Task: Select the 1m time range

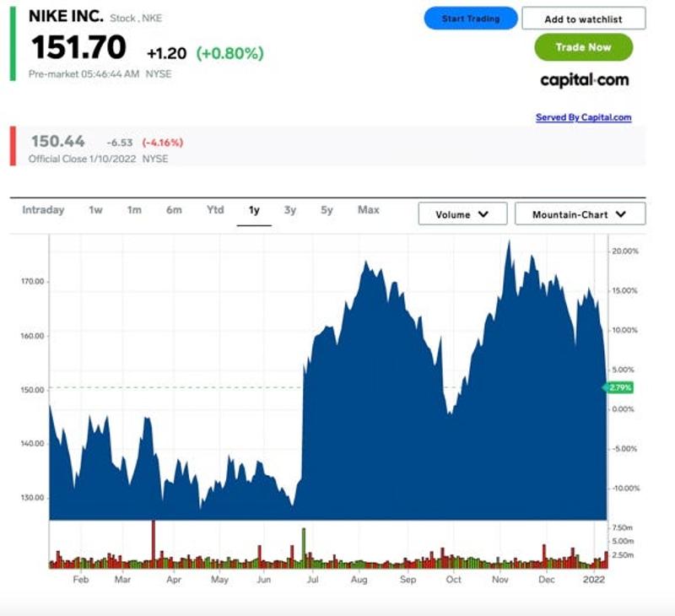Action: (134, 209)
